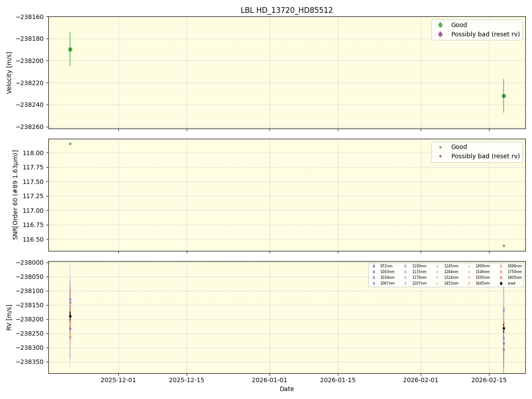Click the 2026-01-01 date tick label
532x399 pixels.
pyautogui.click(x=270, y=380)
